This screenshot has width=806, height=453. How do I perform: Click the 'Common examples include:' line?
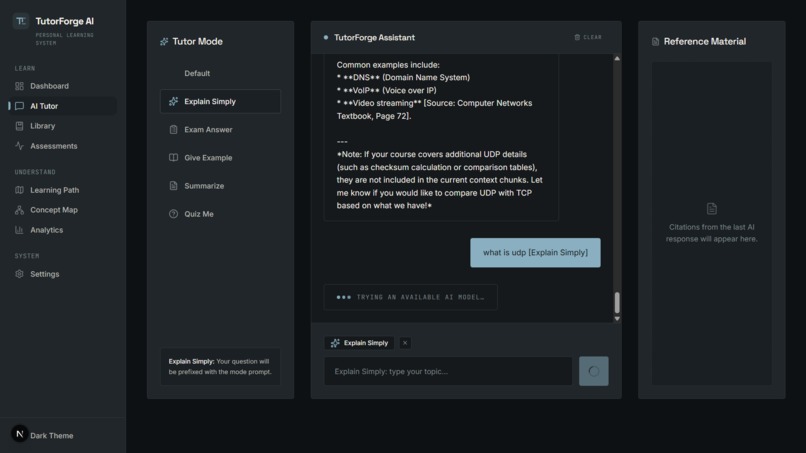pos(388,65)
